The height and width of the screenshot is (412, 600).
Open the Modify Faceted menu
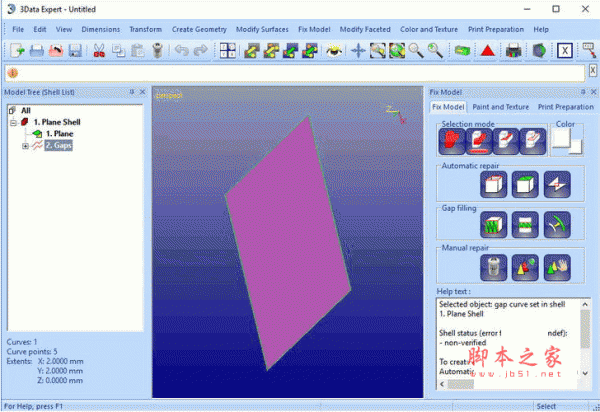365,29
